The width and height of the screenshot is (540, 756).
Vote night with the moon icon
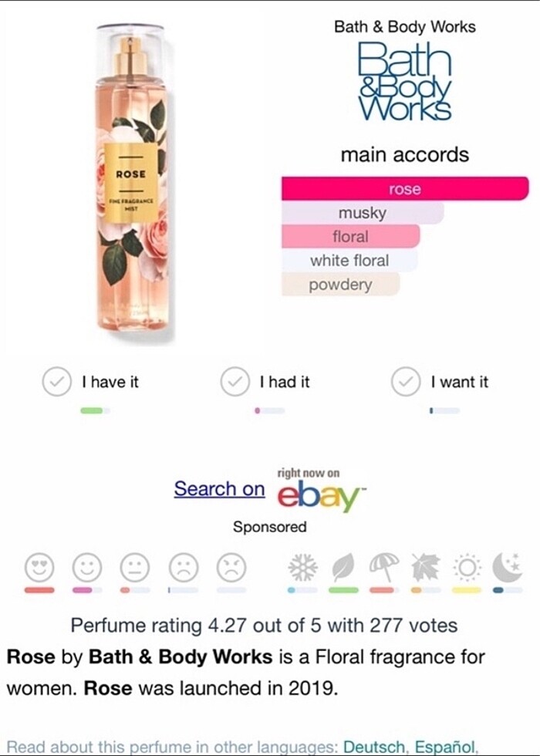point(507,568)
